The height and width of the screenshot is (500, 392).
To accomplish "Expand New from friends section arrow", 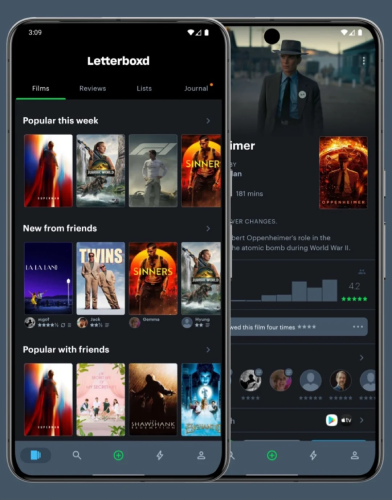I will 208,228.
